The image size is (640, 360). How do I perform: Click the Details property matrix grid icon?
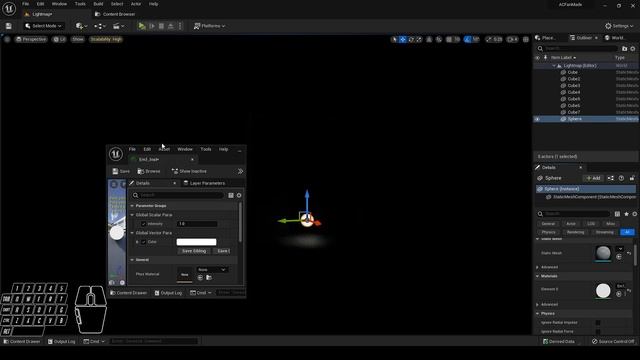coord(617,213)
